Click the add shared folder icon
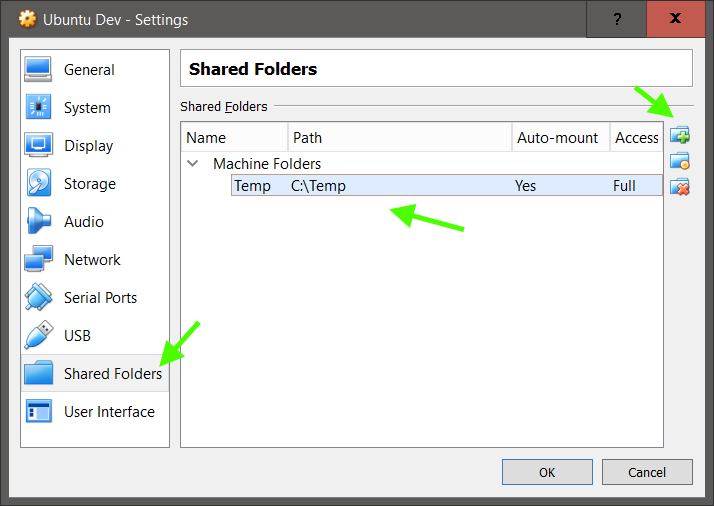 click(679, 135)
